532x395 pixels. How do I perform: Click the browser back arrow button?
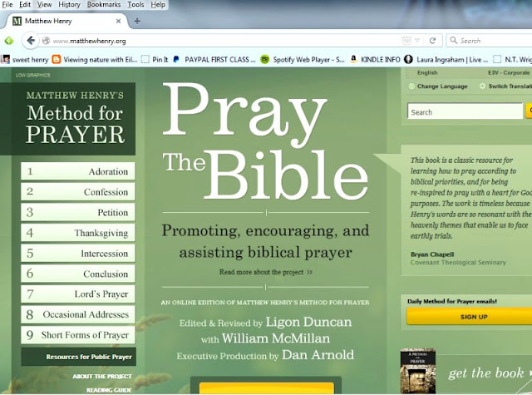(31, 41)
